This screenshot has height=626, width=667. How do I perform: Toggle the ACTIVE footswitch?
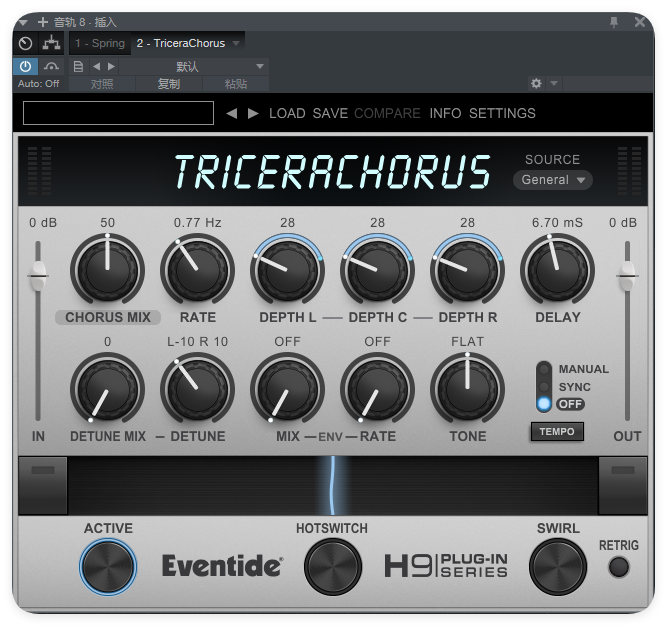pyautogui.click(x=108, y=566)
